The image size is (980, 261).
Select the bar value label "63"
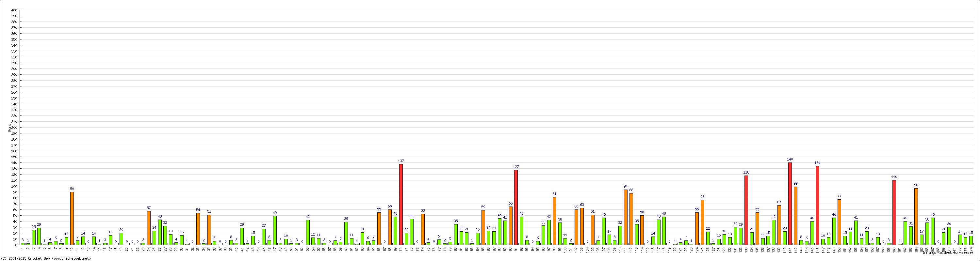582,204
